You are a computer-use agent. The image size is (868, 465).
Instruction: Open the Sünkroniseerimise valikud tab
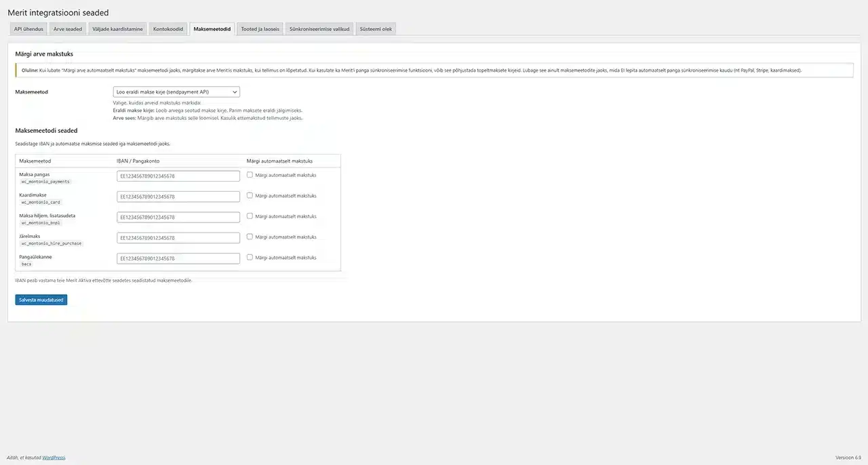pyautogui.click(x=319, y=29)
